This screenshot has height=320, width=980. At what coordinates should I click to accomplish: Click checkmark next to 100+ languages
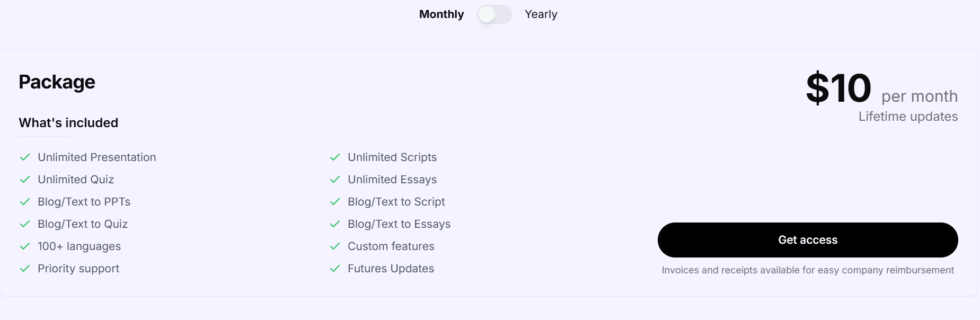tap(25, 246)
